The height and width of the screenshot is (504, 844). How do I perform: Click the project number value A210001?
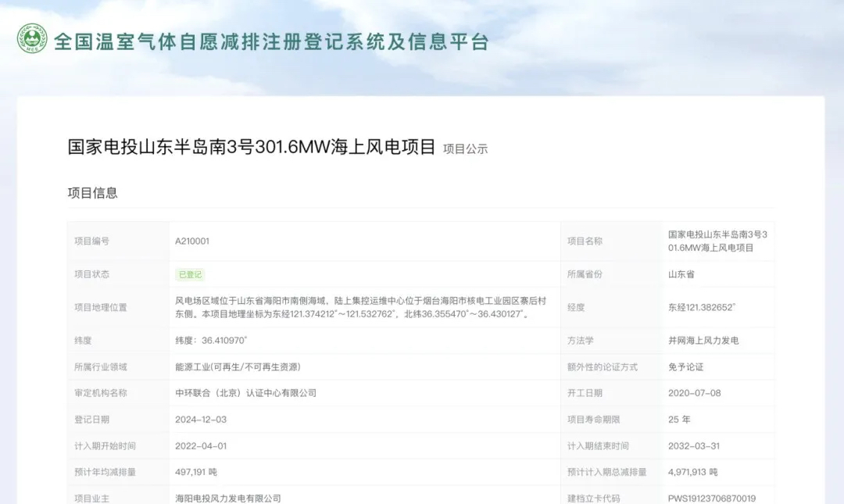click(192, 241)
